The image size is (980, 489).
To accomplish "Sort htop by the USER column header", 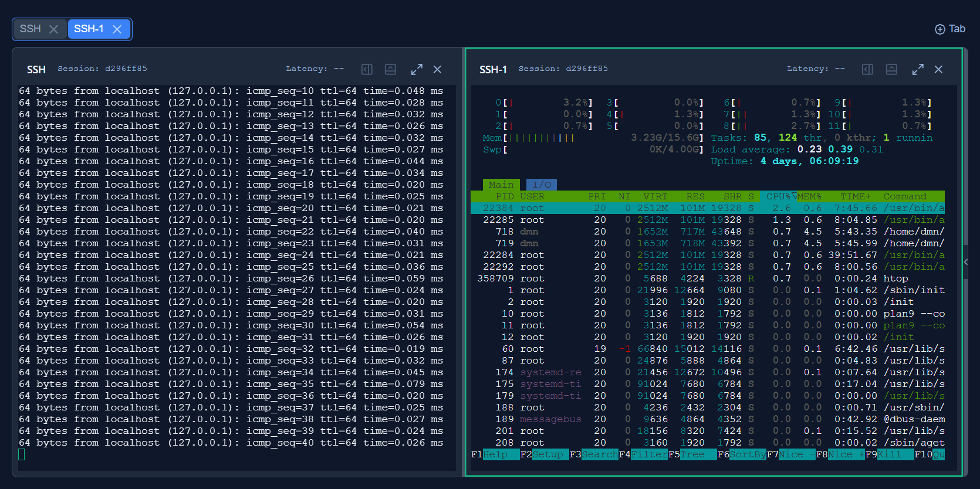I will coord(532,196).
